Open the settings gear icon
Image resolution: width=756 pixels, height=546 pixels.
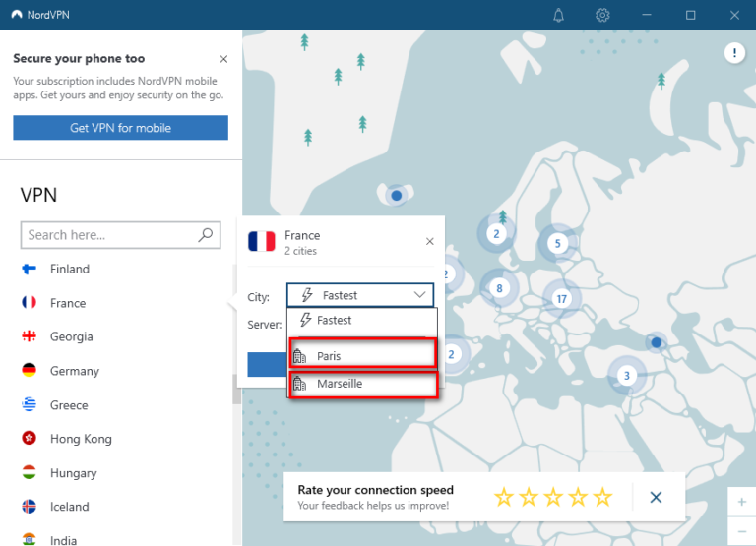(x=602, y=15)
